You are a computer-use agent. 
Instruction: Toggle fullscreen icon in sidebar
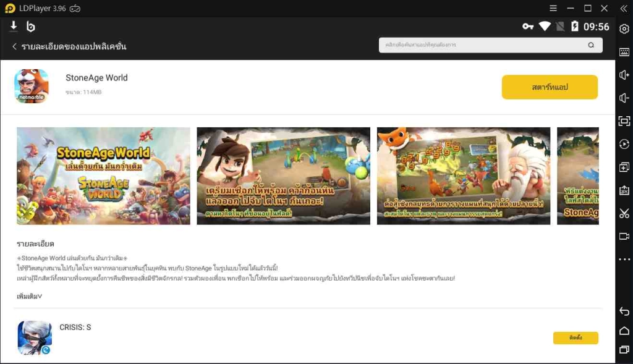tap(624, 121)
